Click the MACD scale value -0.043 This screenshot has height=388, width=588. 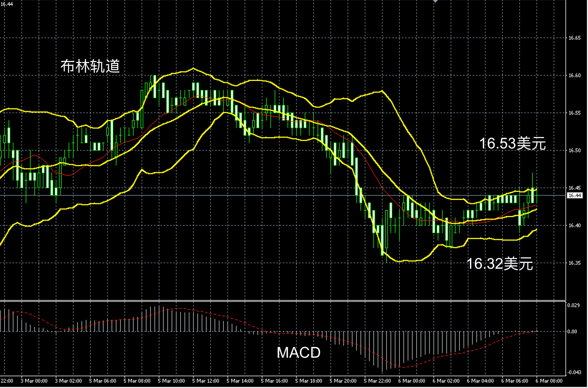574,372
